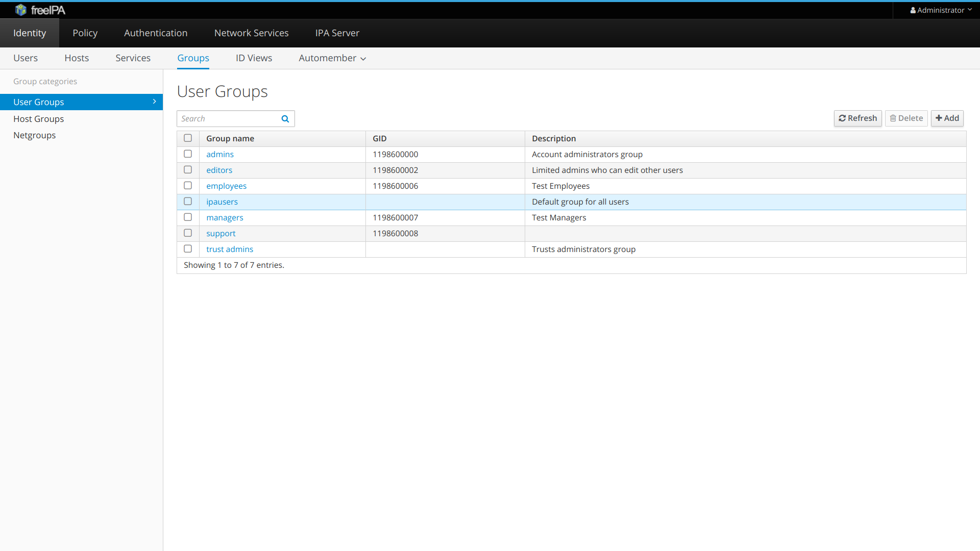Click the Administrator user icon
This screenshot has width=980, height=551.
(913, 10)
